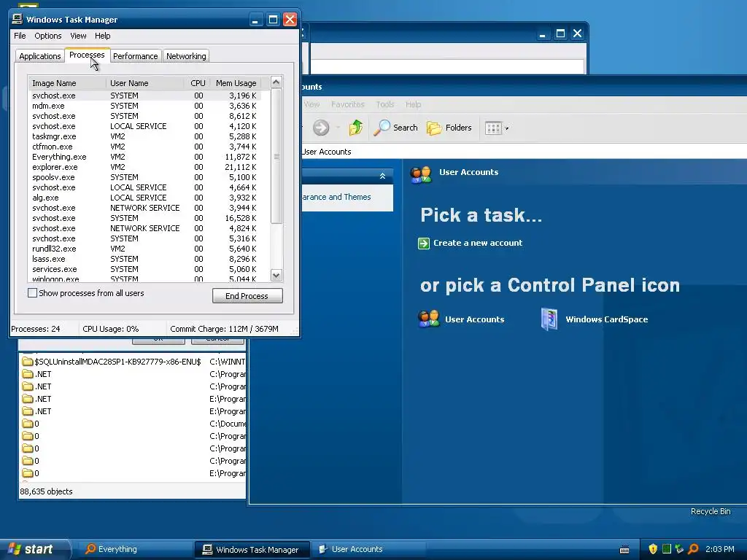Click the process list vertical scrollbar thumb
Viewport: 747px width, 560px height.
[276, 156]
